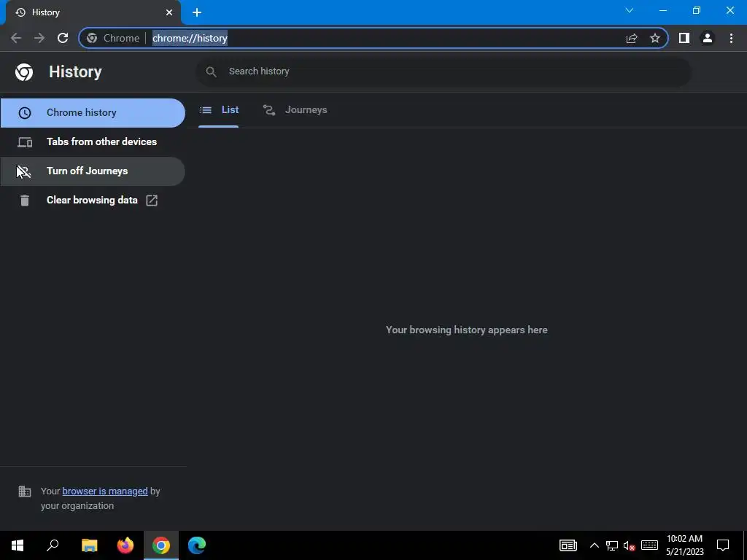Click the clock icon for Chrome history
747x560 pixels.
point(24,113)
